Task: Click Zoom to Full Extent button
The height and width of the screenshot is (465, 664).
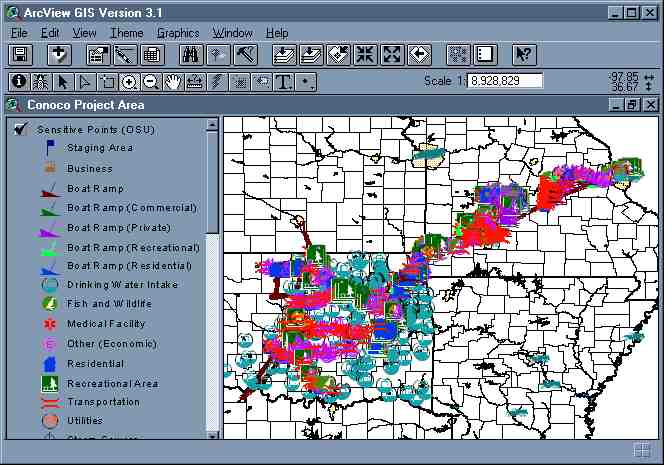Action: click(x=284, y=55)
